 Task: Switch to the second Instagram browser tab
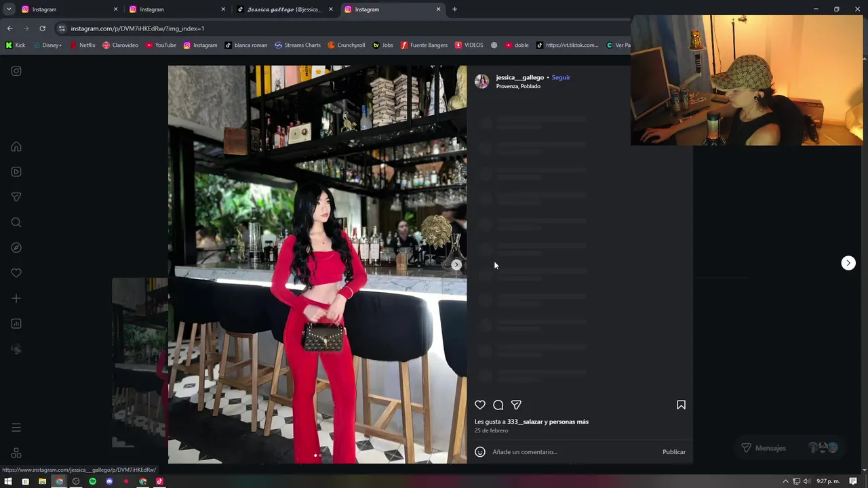[x=176, y=9]
